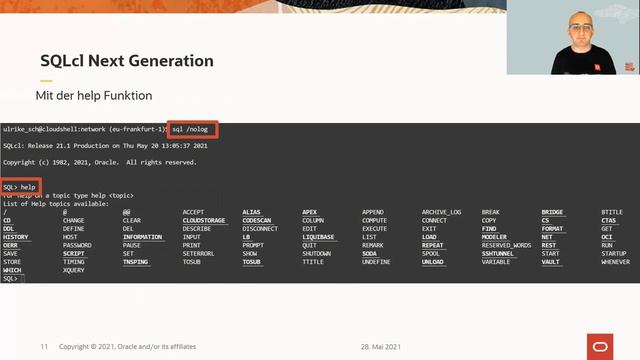Click the OERR help topic
This screenshot has height=360, width=640.
pos(10,245)
